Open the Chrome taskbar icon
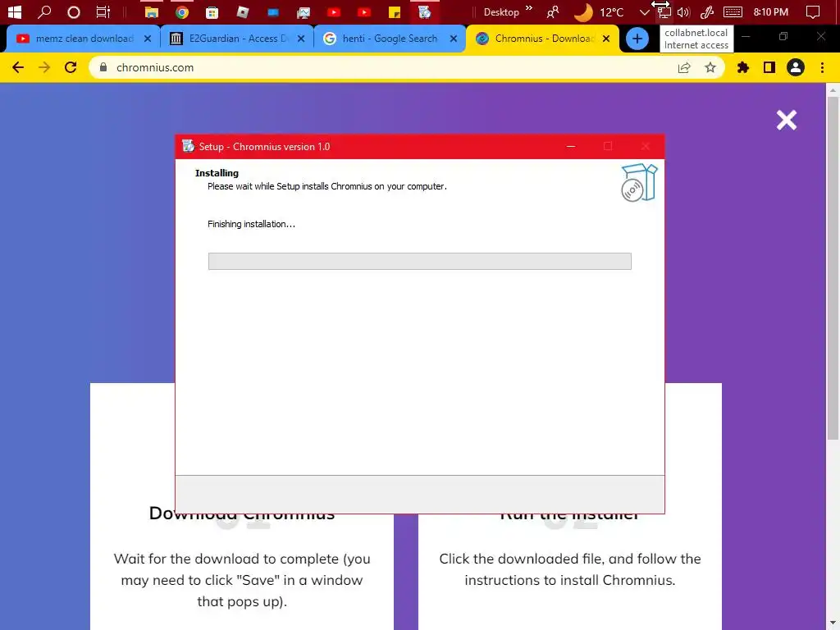This screenshot has width=840, height=630. [x=182, y=11]
